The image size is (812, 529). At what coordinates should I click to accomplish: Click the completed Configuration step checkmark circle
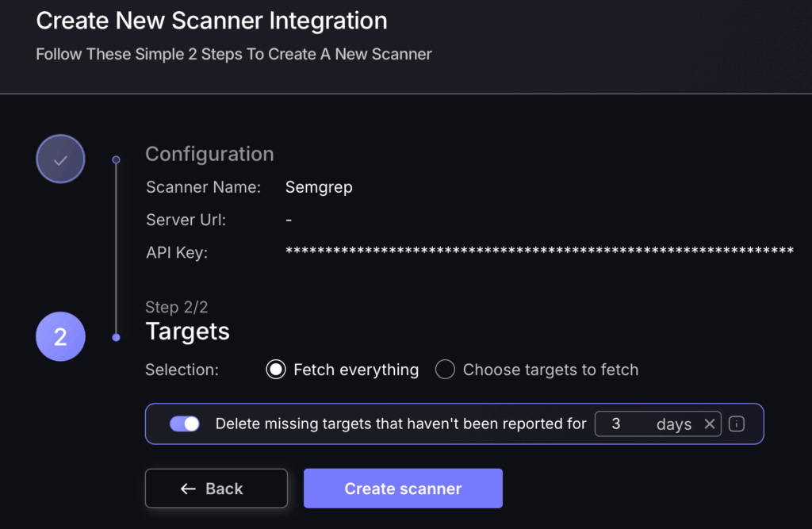click(60, 159)
